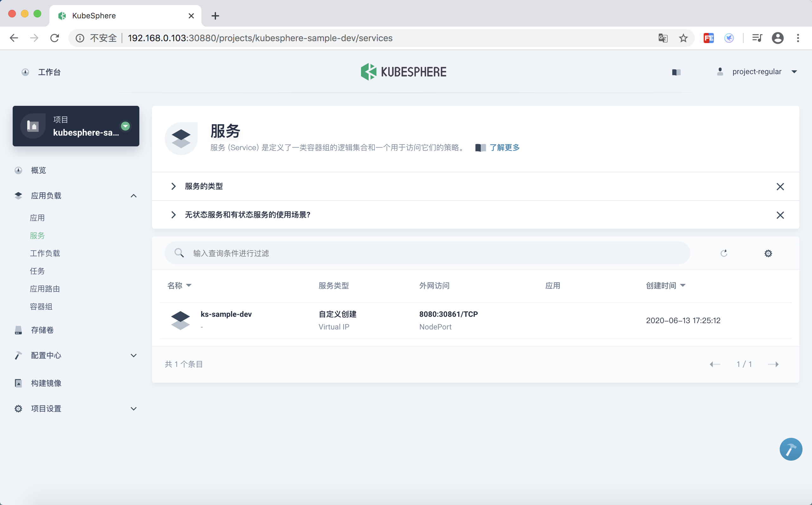This screenshot has width=812, height=505.
Task: Navigate to 容器组 menu item
Action: (41, 306)
